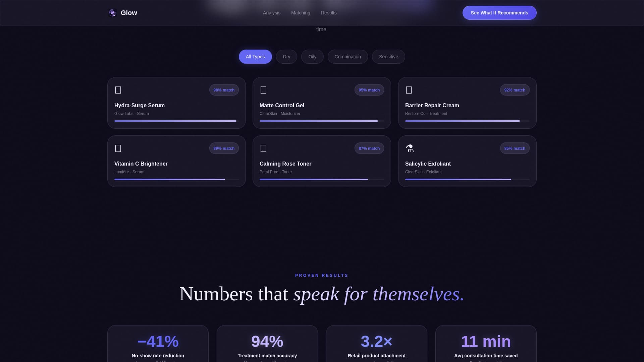The width and height of the screenshot is (644, 362).
Task: Click the Hydra-Surge Serum product icon
Action: (x=118, y=90)
